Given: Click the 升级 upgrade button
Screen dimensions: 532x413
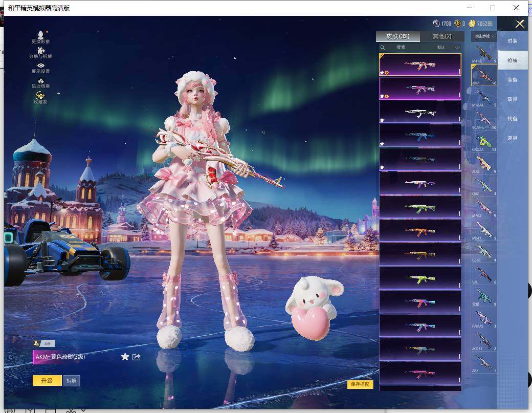Looking at the screenshot, I should [47, 380].
